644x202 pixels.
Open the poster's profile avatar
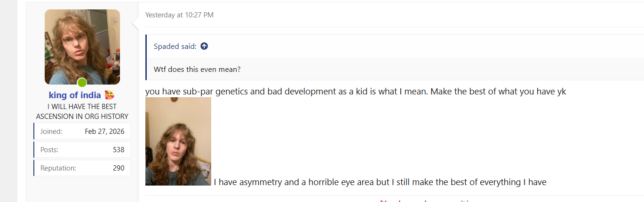(x=82, y=47)
